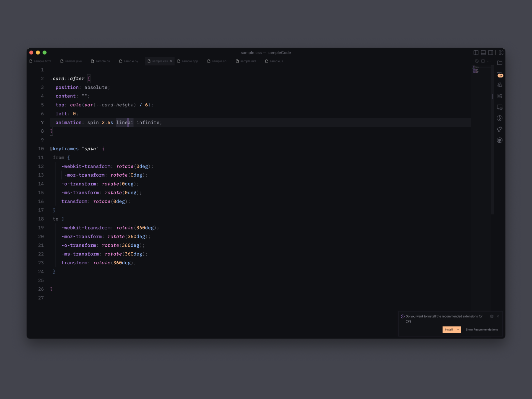Click Show Recommendations in the notification
Image resolution: width=532 pixels, height=399 pixels.
tap(482, 330)
